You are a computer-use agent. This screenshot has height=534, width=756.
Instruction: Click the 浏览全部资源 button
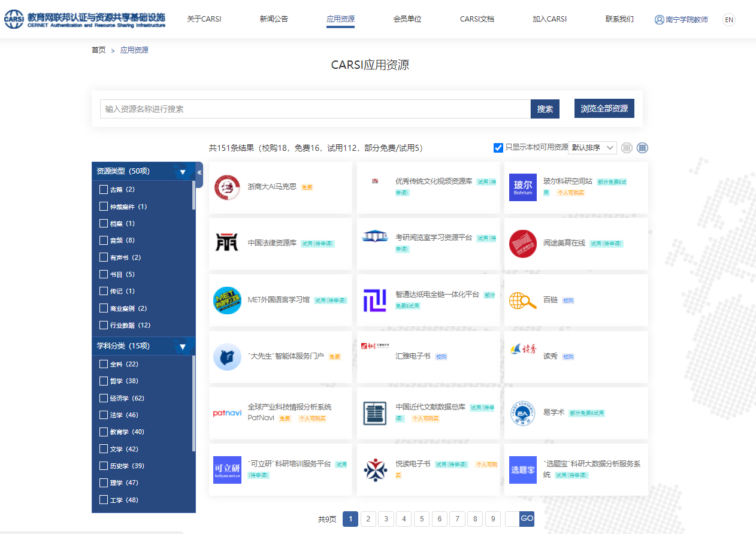tap(604, 108)
